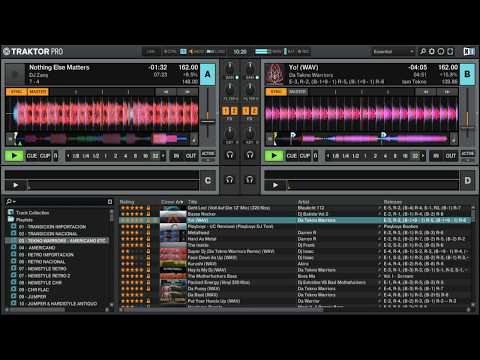Set loop IN point on Deck A

(x=176, y=156)
